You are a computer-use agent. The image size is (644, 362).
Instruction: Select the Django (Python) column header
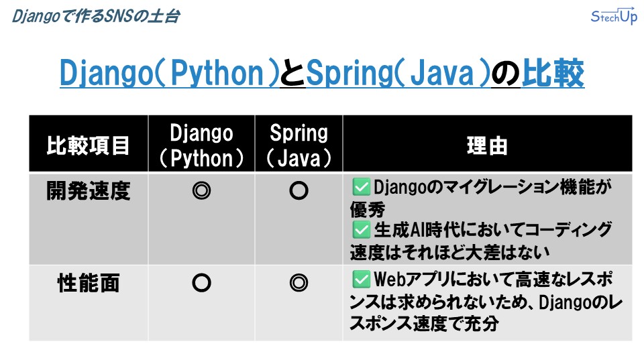point(201,143)
